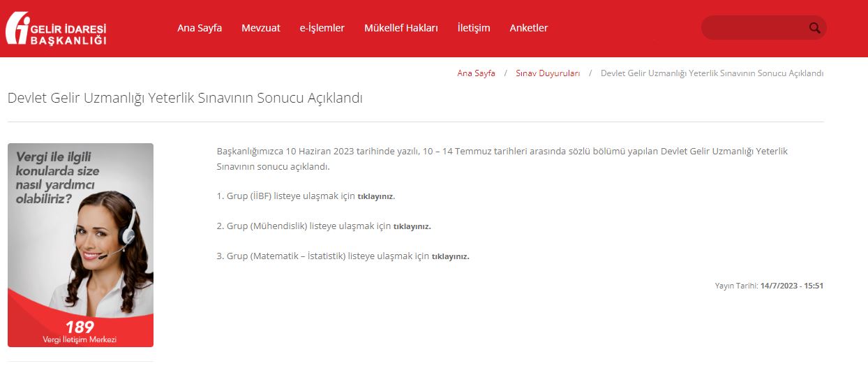Open the Mevzuat menu
The image size is (868, 366).
[261, 28]
